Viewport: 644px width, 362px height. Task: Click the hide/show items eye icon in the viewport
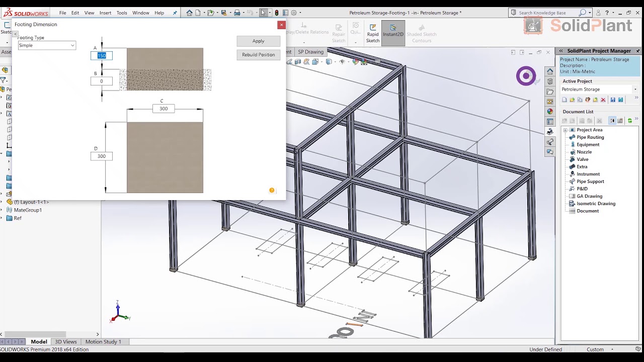click(342, 62)
